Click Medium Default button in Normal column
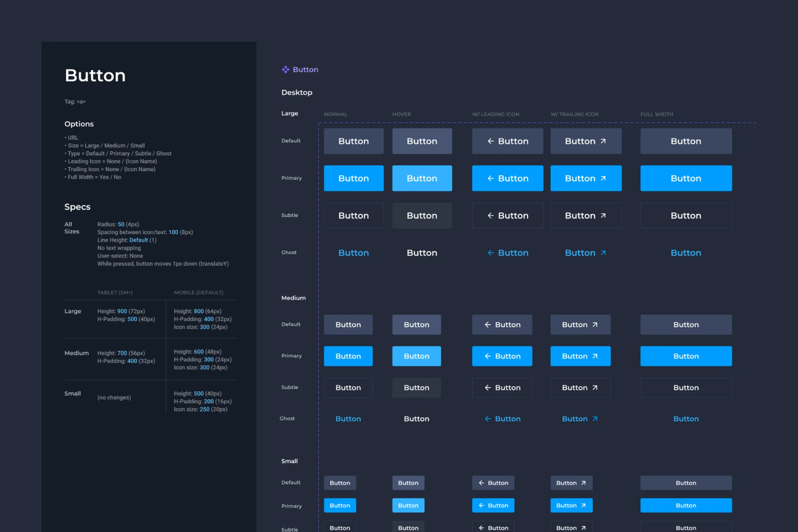 (x=348, y=325)
